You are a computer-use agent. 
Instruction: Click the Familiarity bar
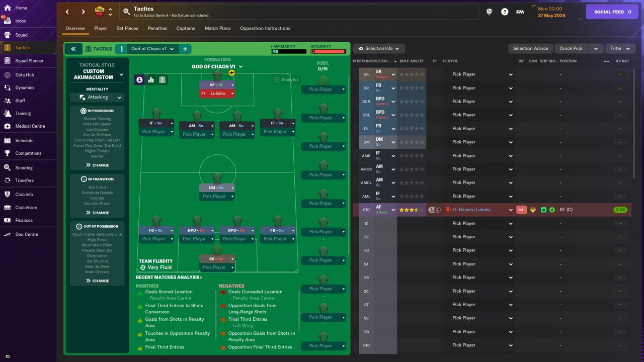pos(289,51)
